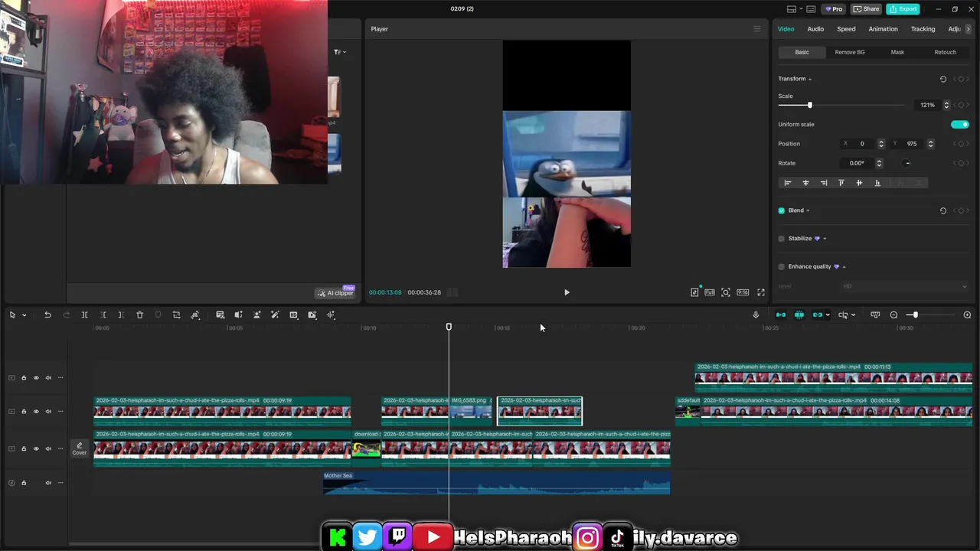The image size is (980, 551).
Task: Toggle auto snapping in the timeline toolbar
Action: click(x=799, y=315)
